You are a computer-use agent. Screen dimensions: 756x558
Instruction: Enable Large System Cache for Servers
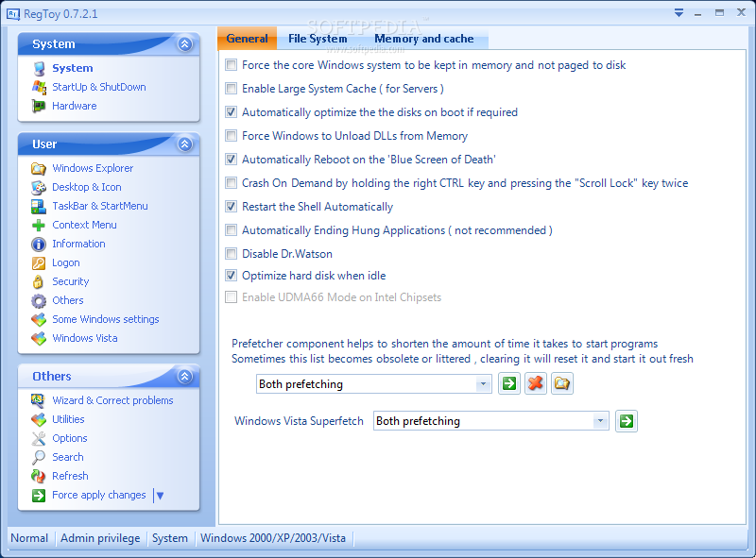pyautogui.click(x=232, y=88)
